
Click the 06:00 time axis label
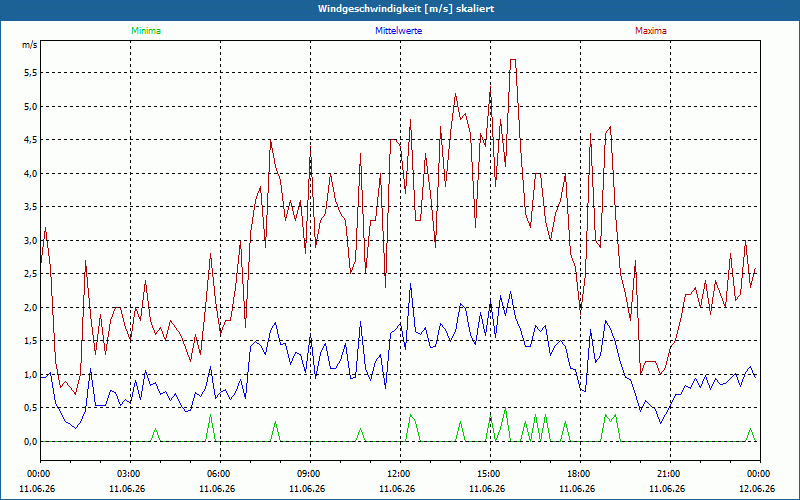tap(220, 474)
